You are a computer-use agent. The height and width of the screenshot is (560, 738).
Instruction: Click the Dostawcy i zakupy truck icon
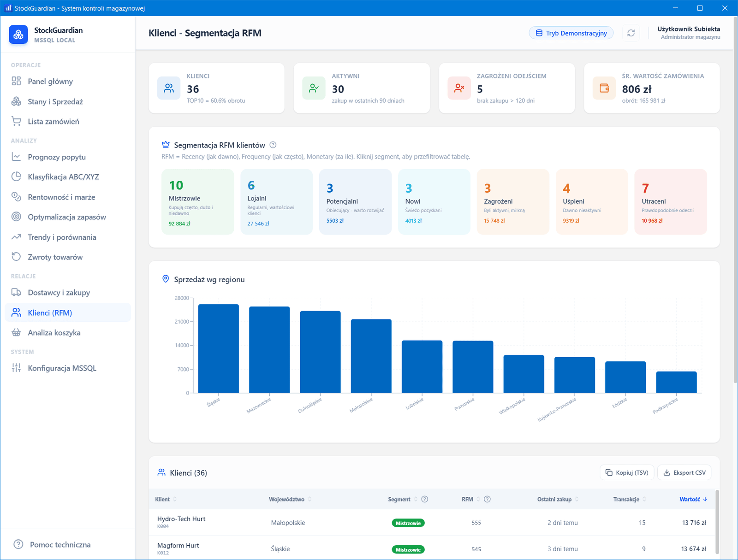[16, 292]
